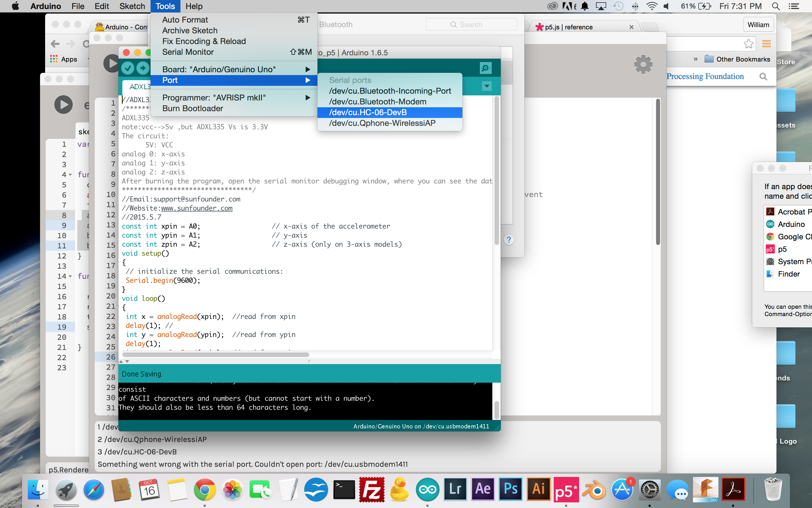The width and height of the screenshot is (812, 508).
Task: Click Arduino editor horizontal scrollbar
Action: (x=216, y=355)
